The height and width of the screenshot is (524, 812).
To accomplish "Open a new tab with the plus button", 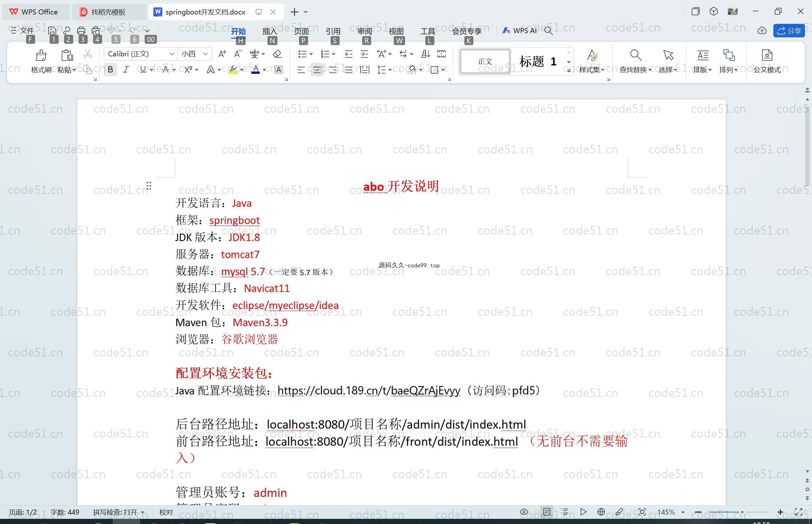I will 294,12.
